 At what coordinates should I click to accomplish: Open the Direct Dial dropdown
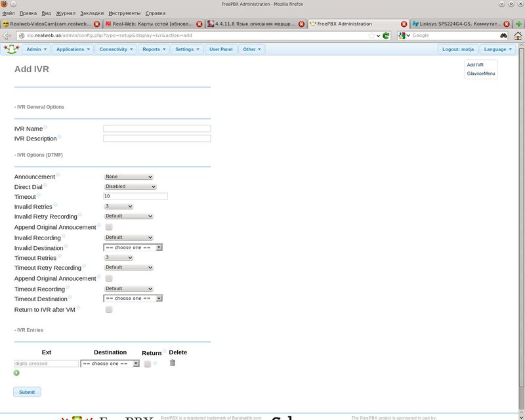(130, 186)
